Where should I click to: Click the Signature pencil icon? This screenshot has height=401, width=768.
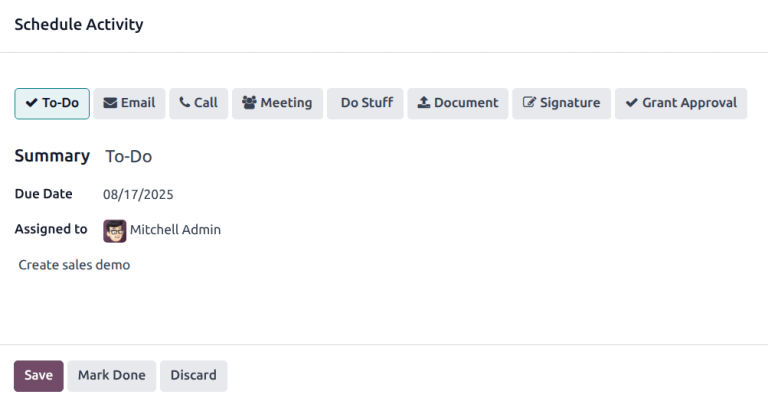click(530, 103)
